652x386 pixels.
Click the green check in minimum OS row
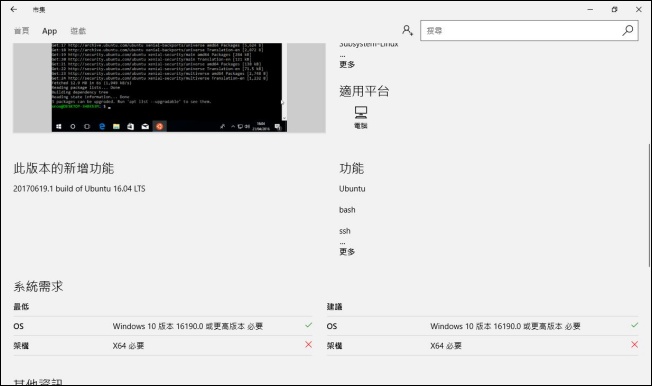[x=308, y=325]
